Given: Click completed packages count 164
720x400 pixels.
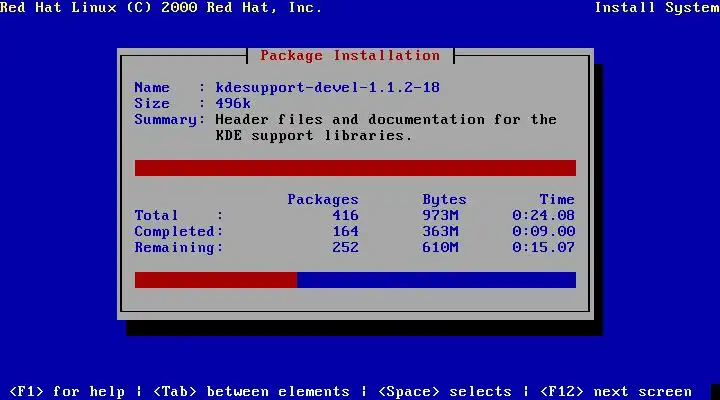Looking at the screenshot, I should pyautogui.click(x=345, y=231).
